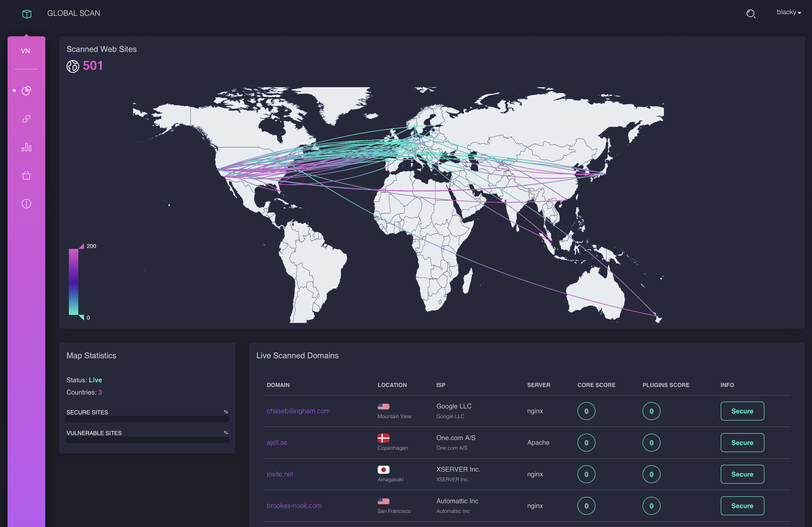Click the globe icon beside 501
This screenshot has height=527, width=812.
tap(73, 66)
